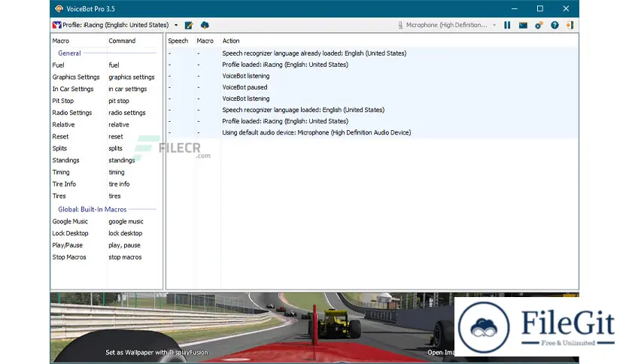Click the iRacing profile logo icon
The image size is (629, 364).
pos(56,26)
